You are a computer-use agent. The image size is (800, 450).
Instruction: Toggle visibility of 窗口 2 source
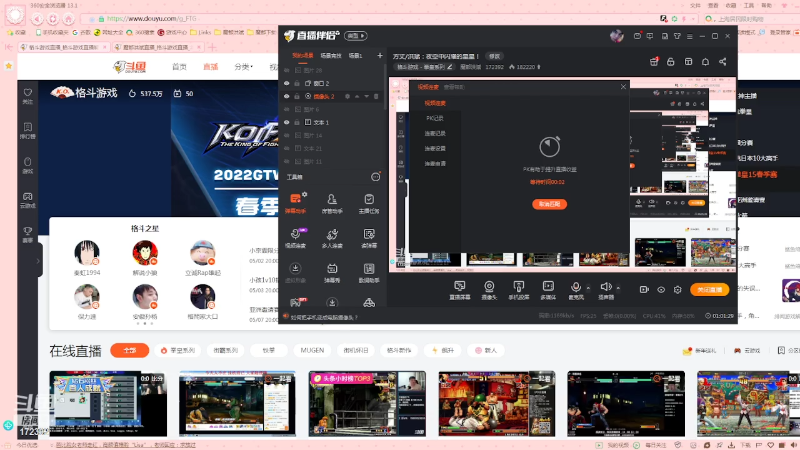[287, 83]
